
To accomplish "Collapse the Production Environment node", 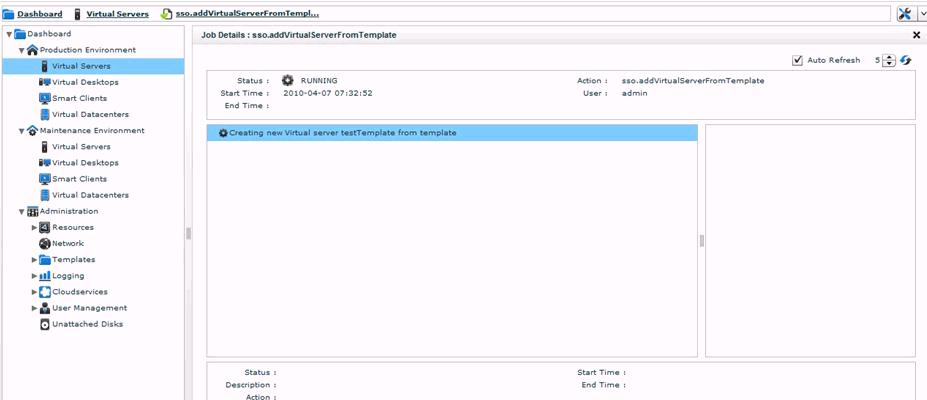I will point(21,50).
